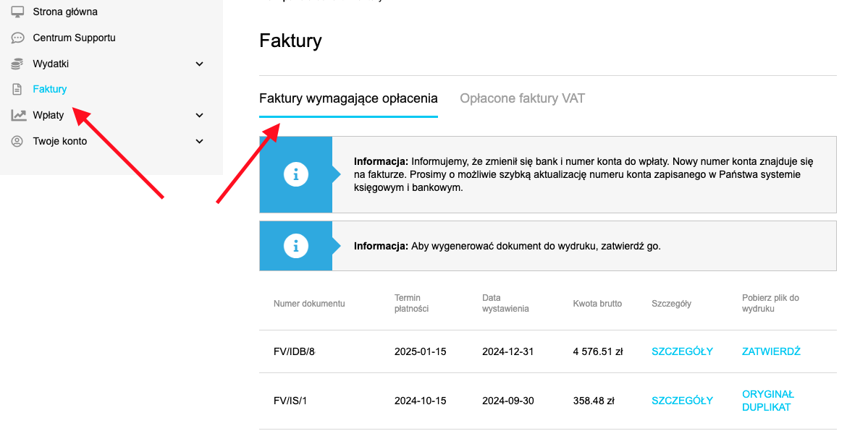
Task: Open Strona główna in the sidebar
Action: 64,12
